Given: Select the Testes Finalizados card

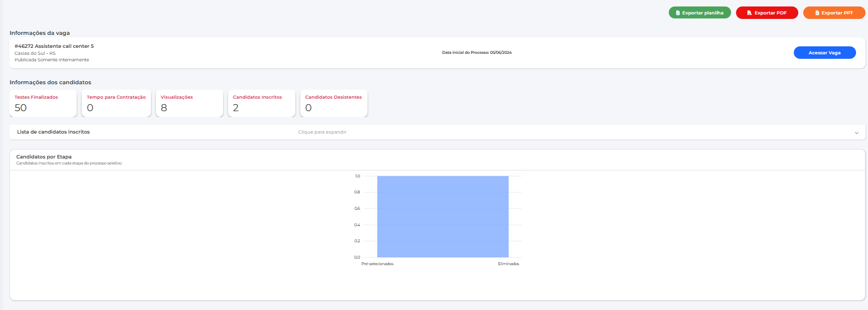Looking at the screenshot, I should coord(43,103).
